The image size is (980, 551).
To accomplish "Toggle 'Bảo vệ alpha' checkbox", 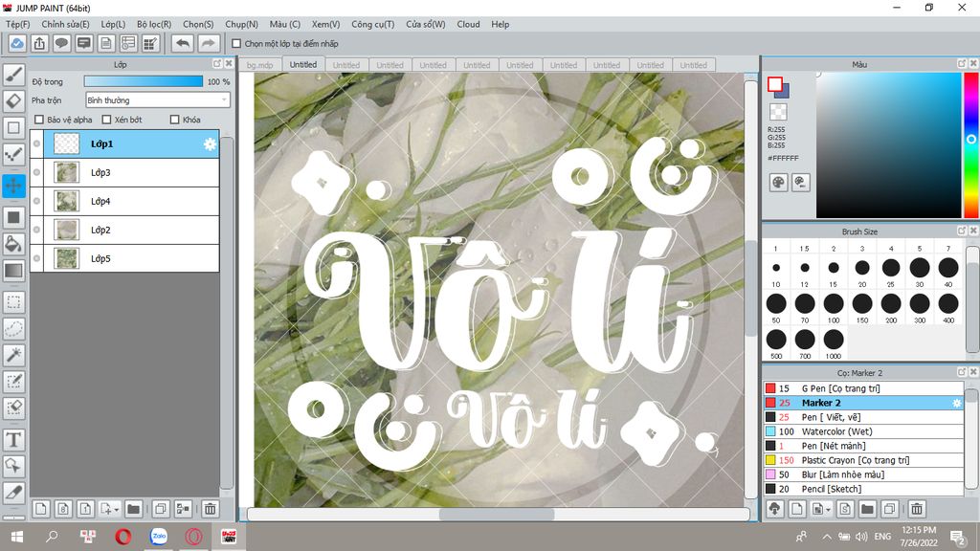I will click(x=39, y=120).
